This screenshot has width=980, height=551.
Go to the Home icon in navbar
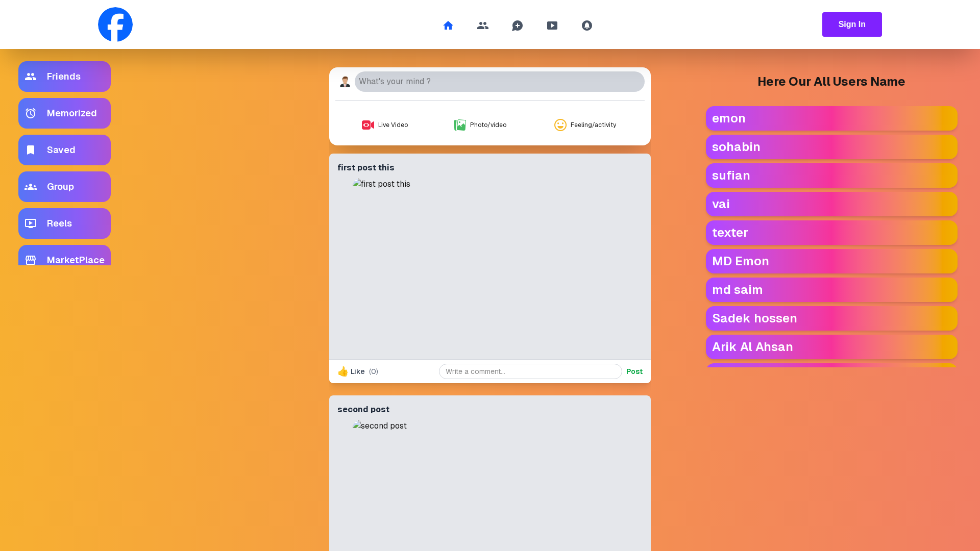pos(448,26)
